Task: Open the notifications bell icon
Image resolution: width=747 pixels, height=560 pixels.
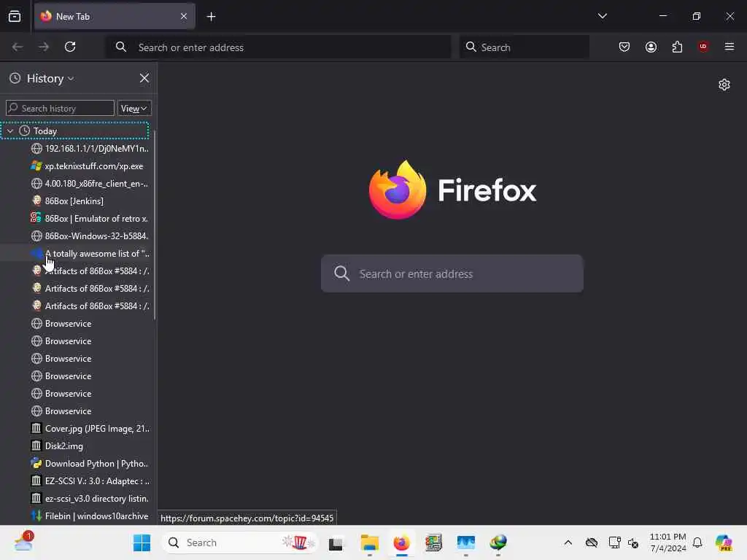Action: tap(697, 542)
